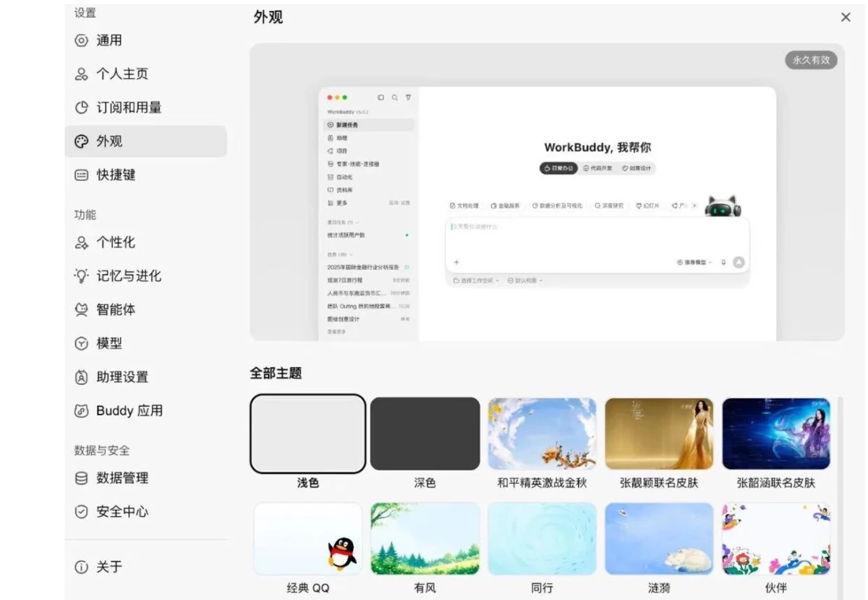Close the settings dialog
Viewport: 868px width, 600px height.
pyautogui.click(x=845, y=17)
